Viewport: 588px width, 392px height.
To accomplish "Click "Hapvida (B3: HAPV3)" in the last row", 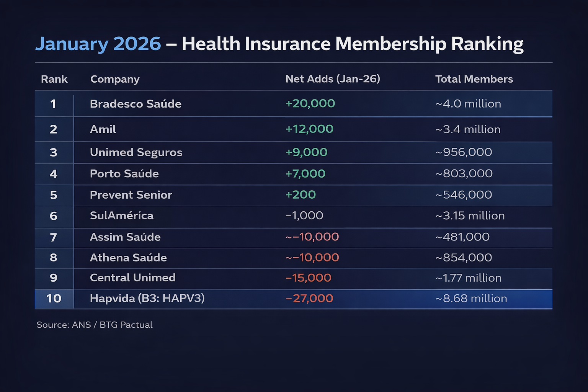I will point(147,298).
